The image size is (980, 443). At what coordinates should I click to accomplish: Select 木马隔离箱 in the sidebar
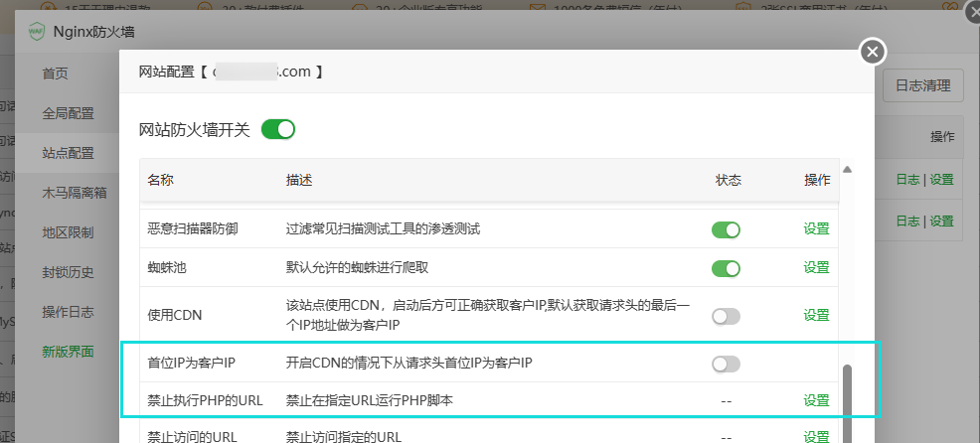[74, 193]
